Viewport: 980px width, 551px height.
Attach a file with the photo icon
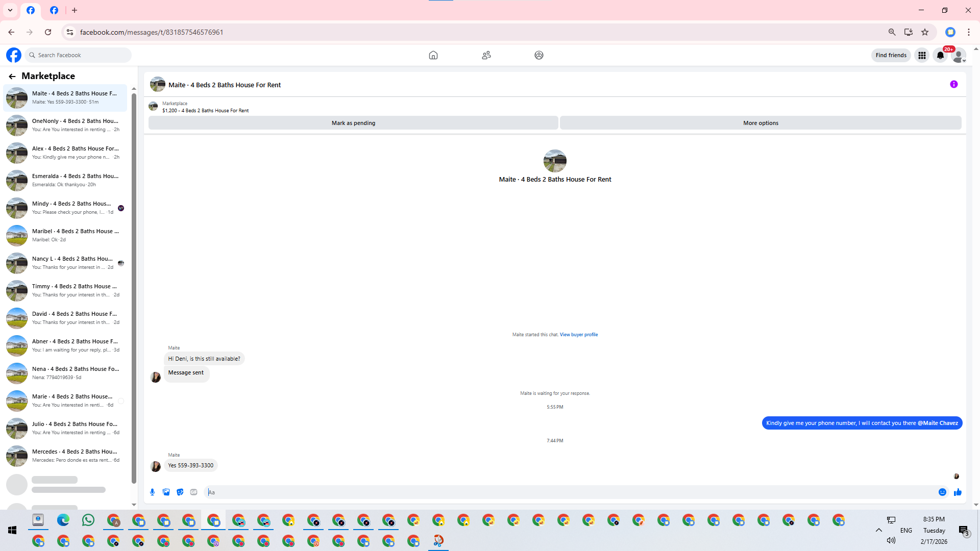coord(166,492)
